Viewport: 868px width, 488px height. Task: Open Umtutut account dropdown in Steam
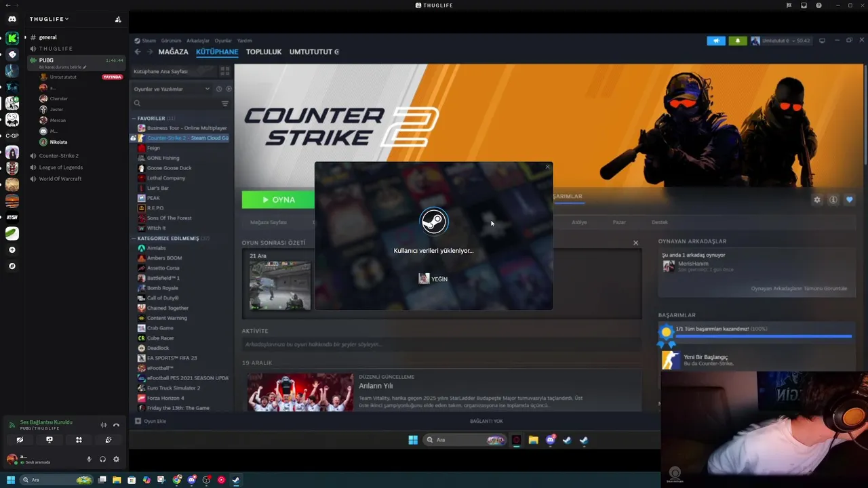click(781, 41)
